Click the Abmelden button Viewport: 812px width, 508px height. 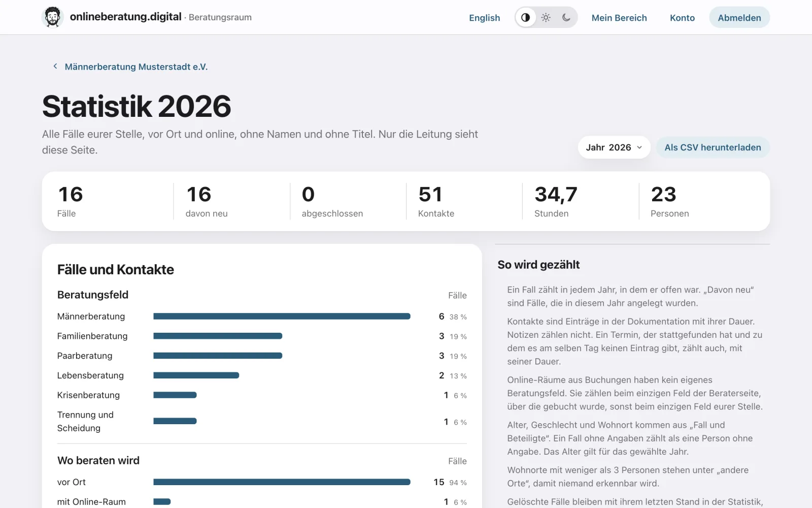739,18
